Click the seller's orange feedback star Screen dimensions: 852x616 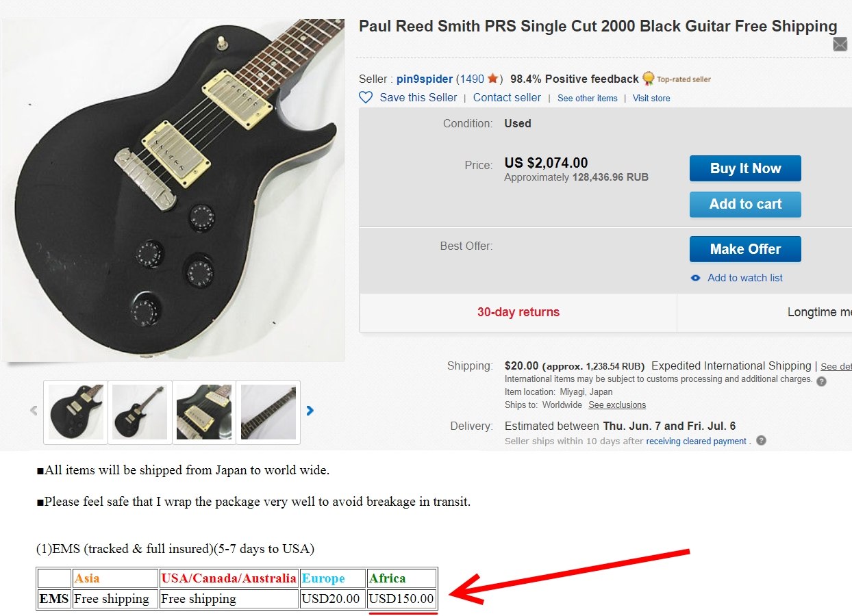492,79
